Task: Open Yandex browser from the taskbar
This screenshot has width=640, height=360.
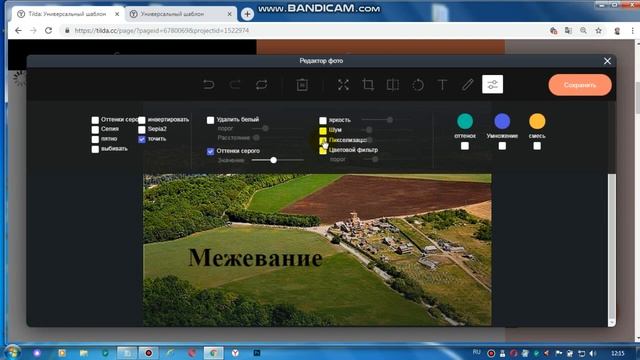Action: click(x=235, y=353)
